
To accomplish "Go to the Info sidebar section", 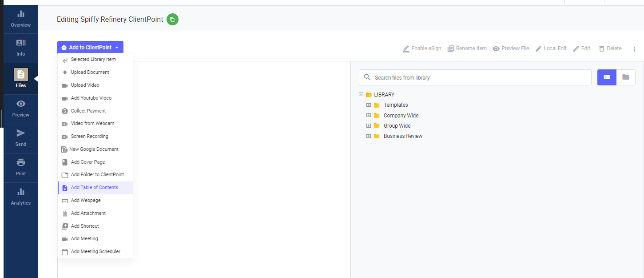I will 20,48.
